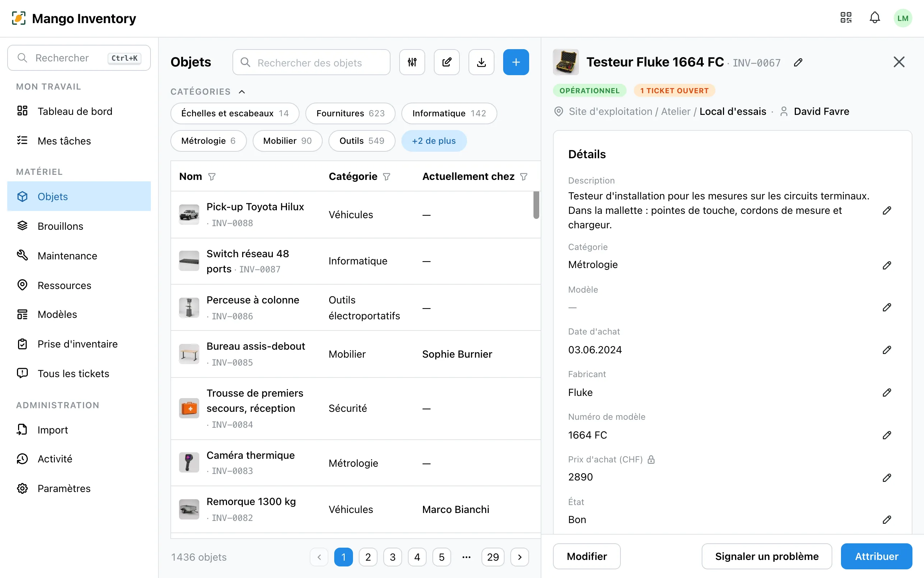Screen dimensions: 924x578
Task: Add a new object with plus button
Action: 516,62
